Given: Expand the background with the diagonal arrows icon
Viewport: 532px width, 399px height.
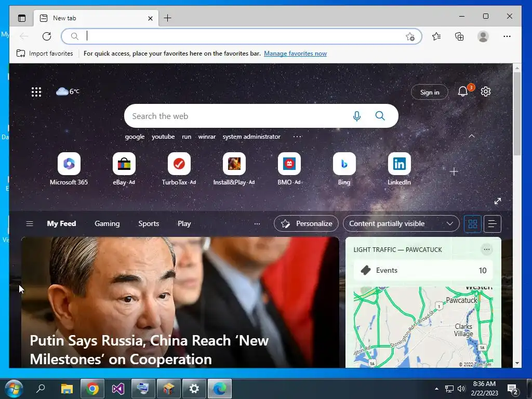Looking at the screenshot, I should 498,201.
